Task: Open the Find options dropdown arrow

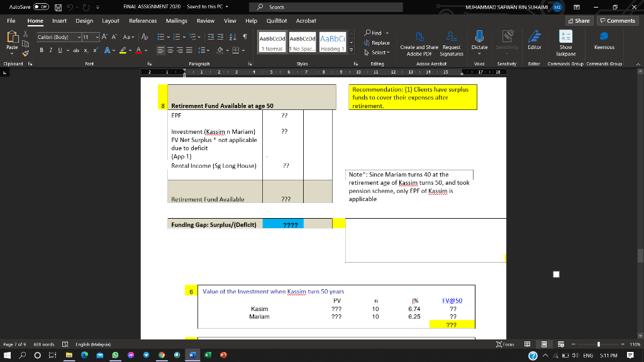Action: pos(388,33)
